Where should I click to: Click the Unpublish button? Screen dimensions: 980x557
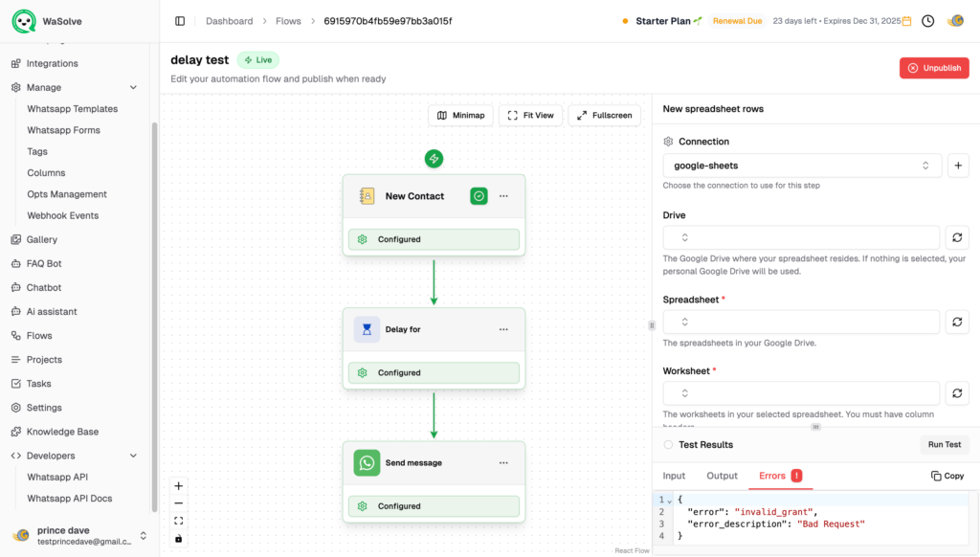pos(933,68)
